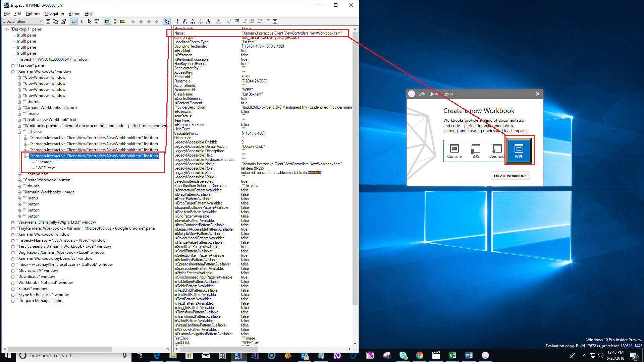
Task: Open the File menu in Inspect
Action: tap(7, 14)
